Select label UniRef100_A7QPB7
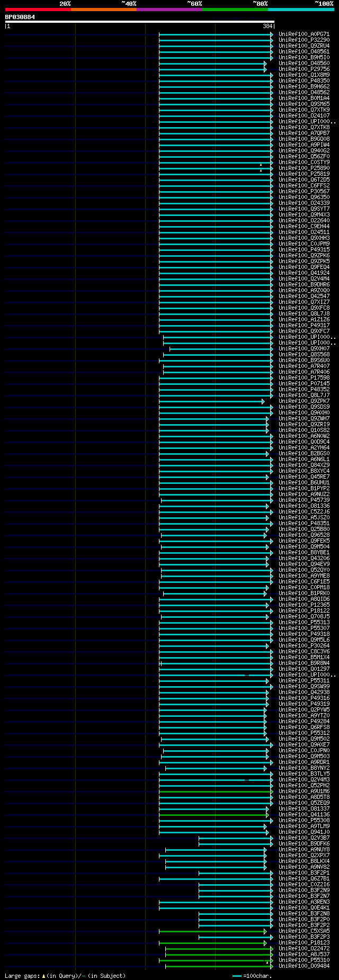339x980 pixels. (304, 133)
